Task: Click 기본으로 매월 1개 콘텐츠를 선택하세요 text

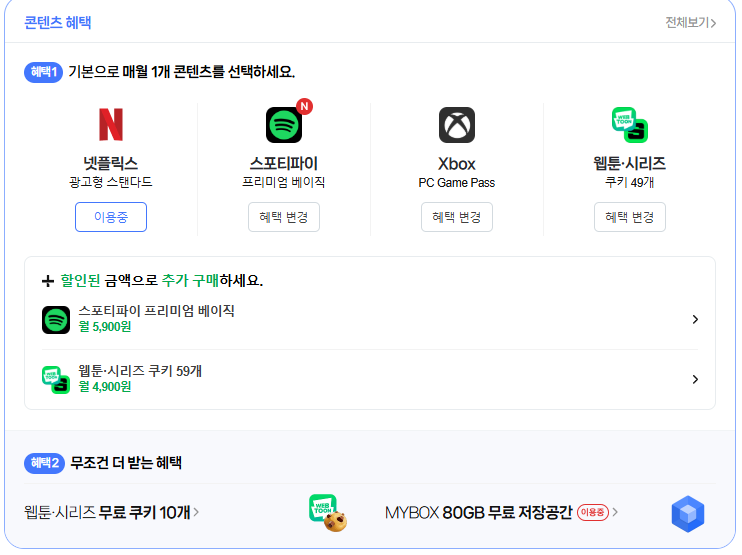Action: (182, 72)
